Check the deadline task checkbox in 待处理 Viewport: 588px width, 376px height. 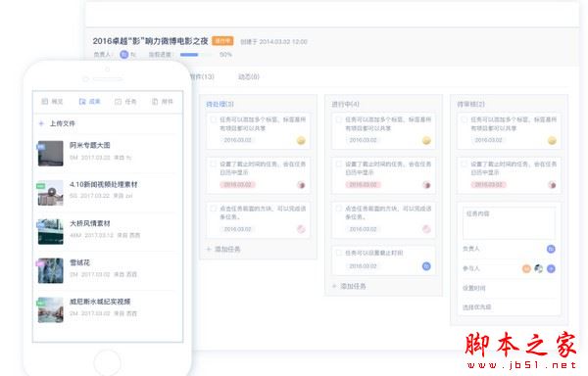click(213, 164)
